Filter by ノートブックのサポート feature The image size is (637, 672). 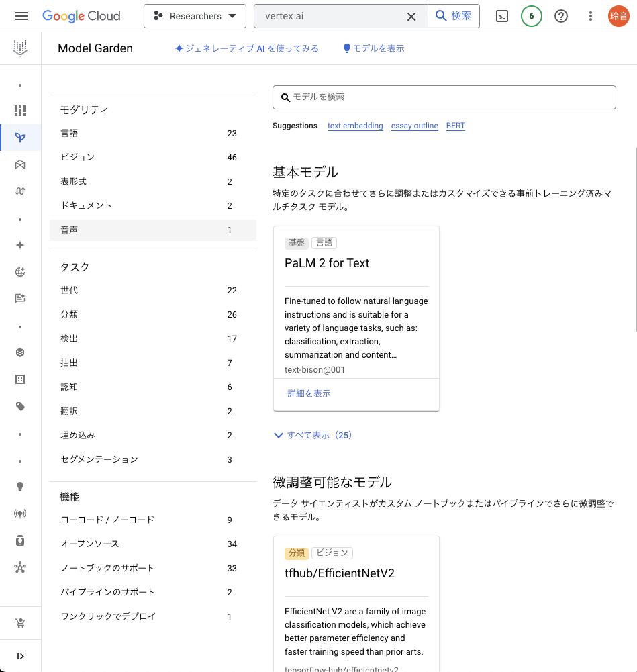click(153, 569)
